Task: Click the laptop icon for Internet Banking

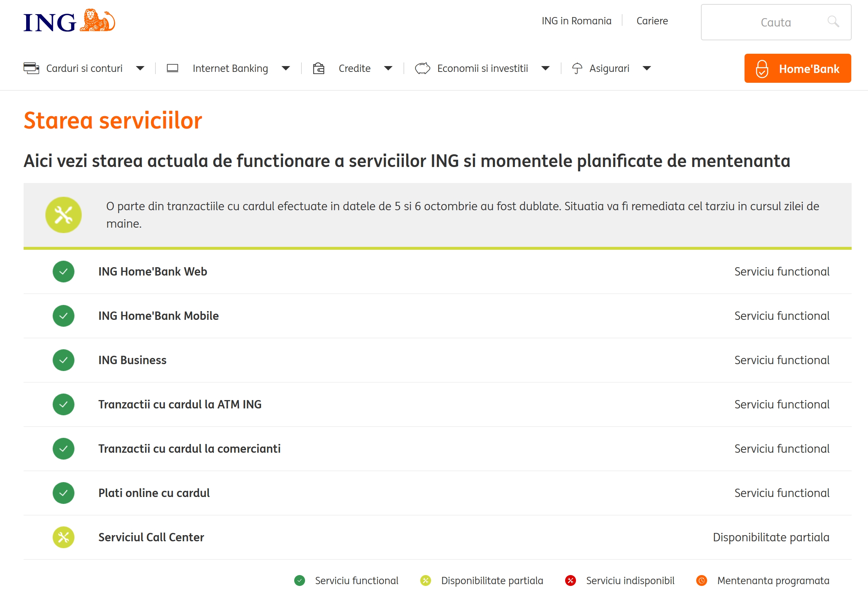Action: pyautogui.click(x=173, y=68)
